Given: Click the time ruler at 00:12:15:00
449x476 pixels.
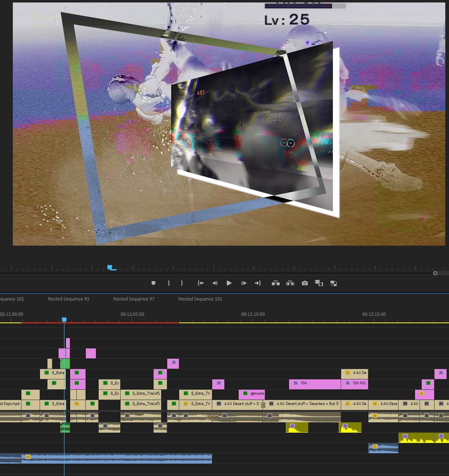Looking at the screenshot, I should 374,314.
